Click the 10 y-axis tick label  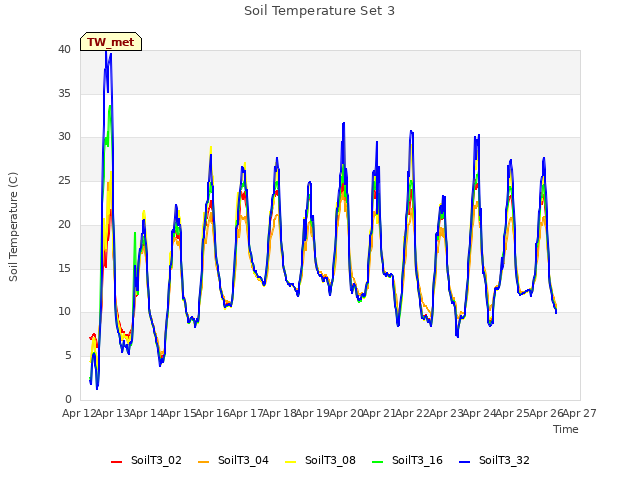point(64,312)
